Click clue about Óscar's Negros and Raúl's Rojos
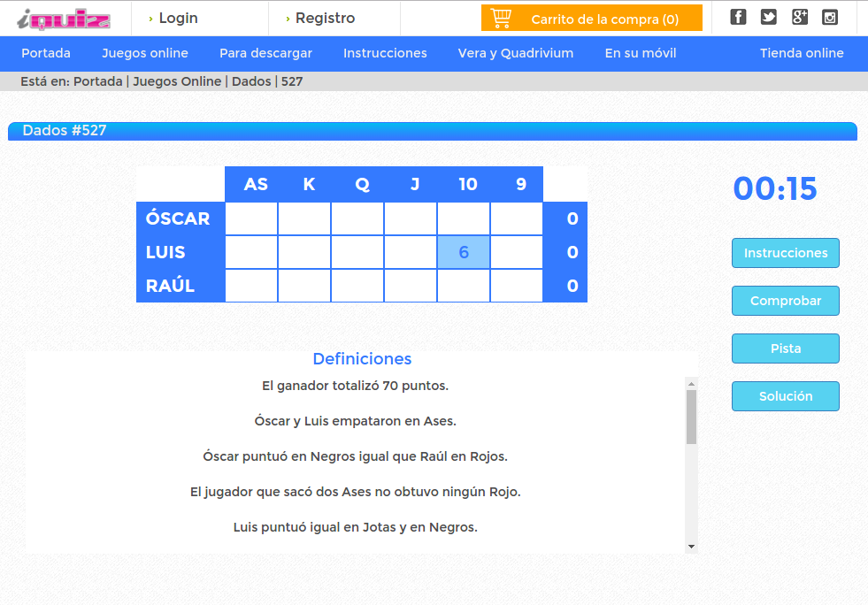Screen dimensions: 868x605 click(x=356, y=456)
